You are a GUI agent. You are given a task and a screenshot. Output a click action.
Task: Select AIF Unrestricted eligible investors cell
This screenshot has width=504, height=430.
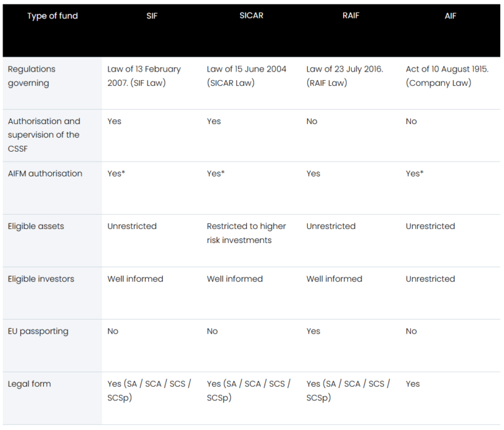tap(430, 279)
